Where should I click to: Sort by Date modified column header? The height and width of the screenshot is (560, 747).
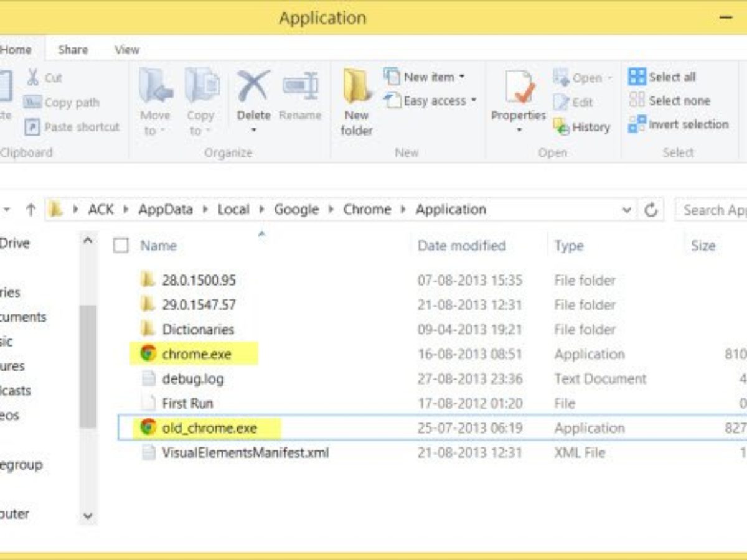coord(461,246)
